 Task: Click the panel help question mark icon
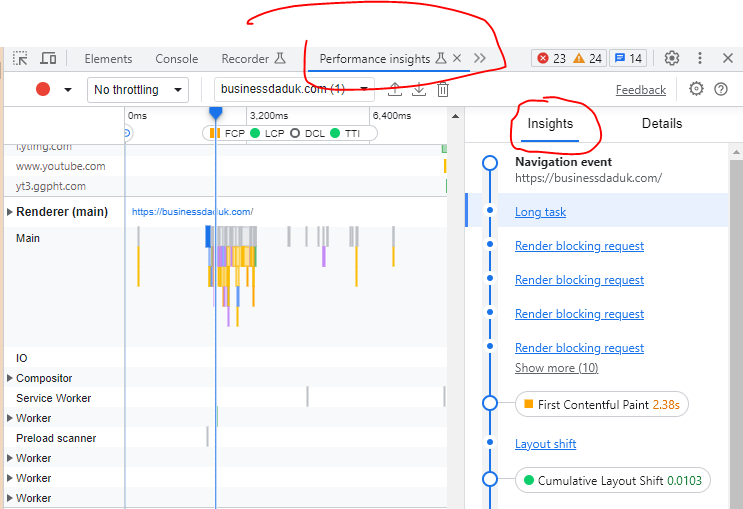pyautogui.click(x=721, y=90)
